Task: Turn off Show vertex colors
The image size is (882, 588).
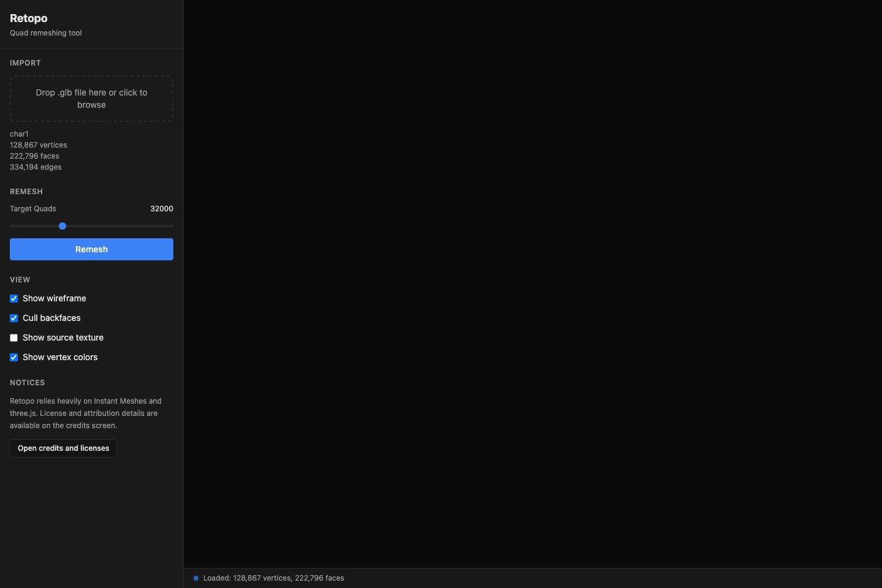Action: click(13, 358)
